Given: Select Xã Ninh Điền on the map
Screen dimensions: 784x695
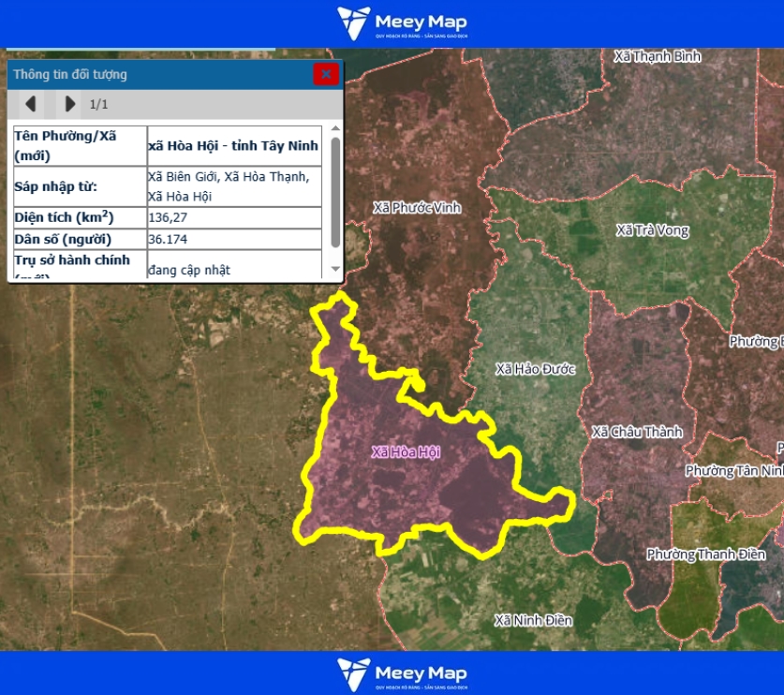Looking at the screenshot, I should tap(532, 620).
